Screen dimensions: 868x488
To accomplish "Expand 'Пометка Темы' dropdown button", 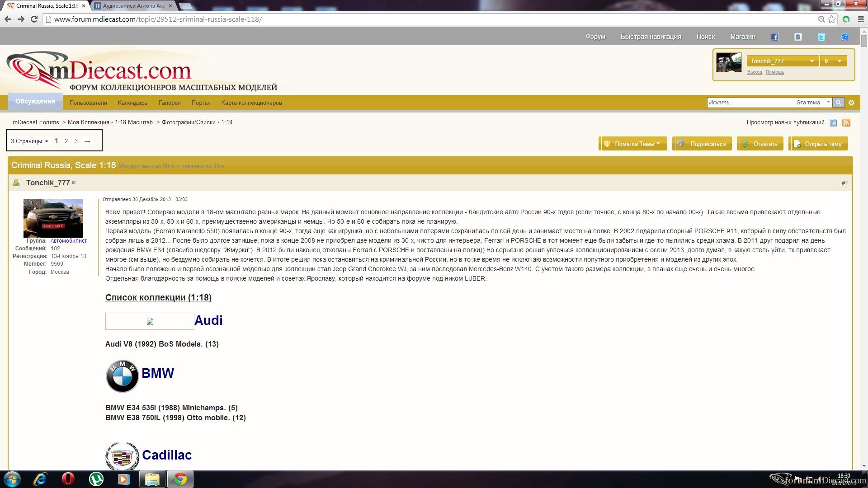I will [x=633, y=144].
